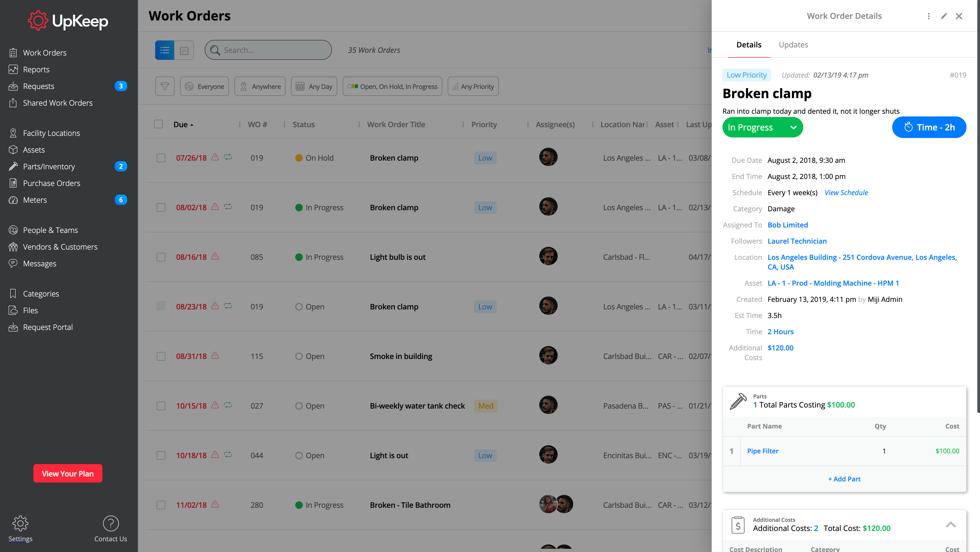
Task: Select checkbox for Smoke in building row
Action: (161, 356)
